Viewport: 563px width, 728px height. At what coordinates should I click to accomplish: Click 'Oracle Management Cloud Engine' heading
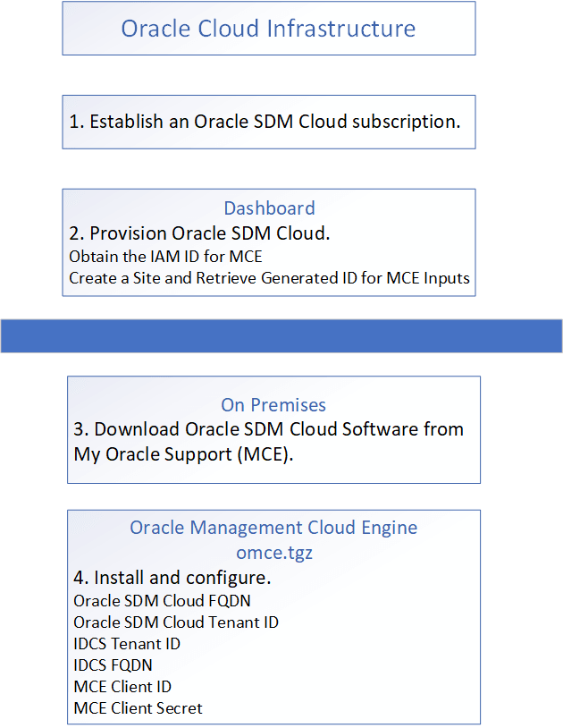[x=273, y=528]
